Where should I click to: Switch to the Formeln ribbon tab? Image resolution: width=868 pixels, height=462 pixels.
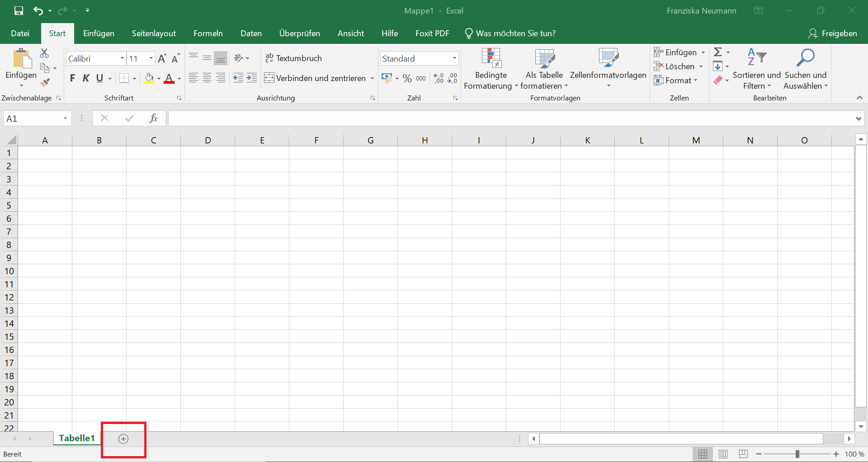point(208,33)
